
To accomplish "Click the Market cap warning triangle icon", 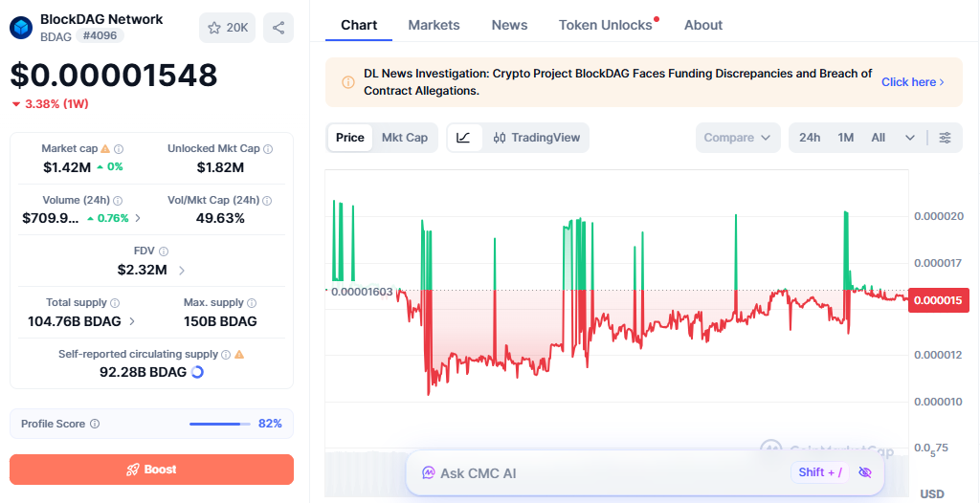I will click(105, 149).
